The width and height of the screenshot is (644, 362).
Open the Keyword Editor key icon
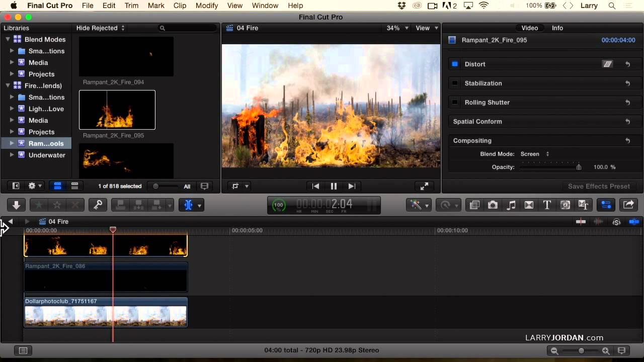98,205
